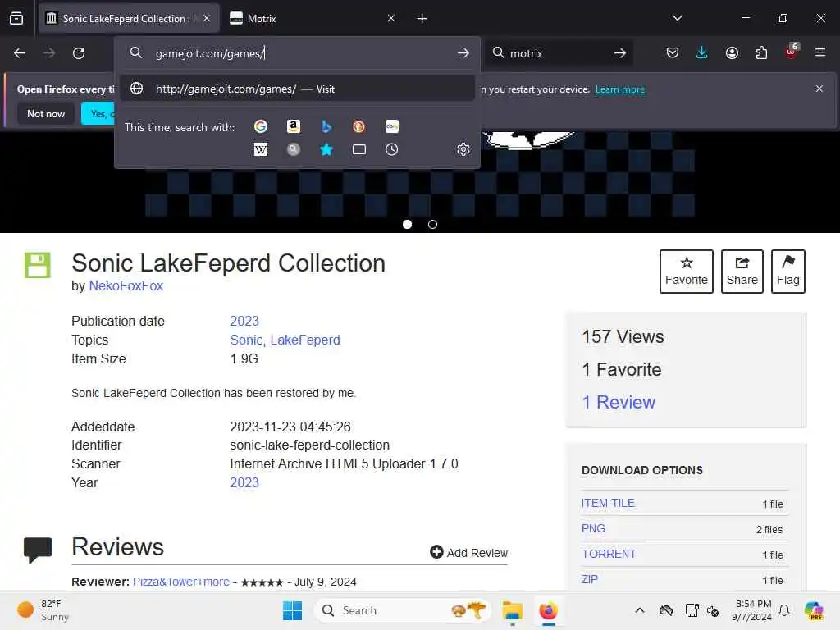The image size is (840, 630).
Task: Download the ITEM TILE option
Action: (608, 503)
